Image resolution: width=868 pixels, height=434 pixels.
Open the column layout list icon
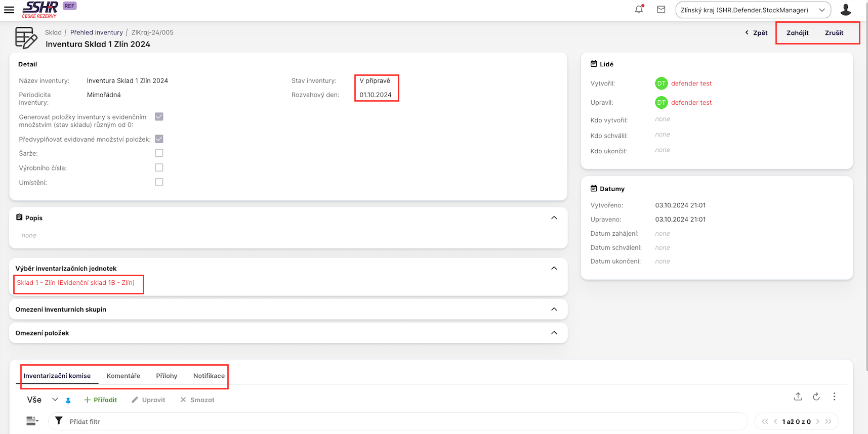(32, 421)
